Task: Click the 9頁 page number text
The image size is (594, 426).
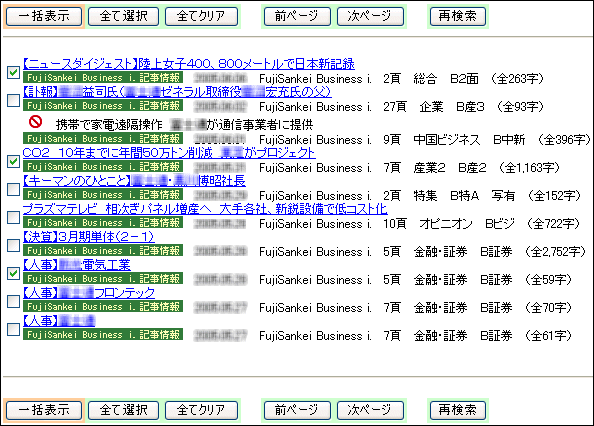Action: coord(392,140)
